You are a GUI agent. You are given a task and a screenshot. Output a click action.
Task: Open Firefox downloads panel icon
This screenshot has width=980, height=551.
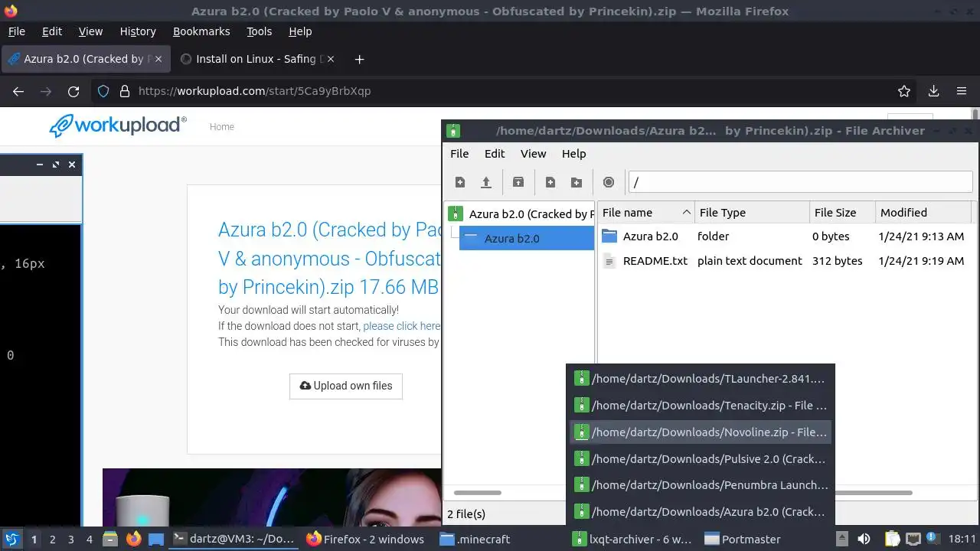[933, 91]
